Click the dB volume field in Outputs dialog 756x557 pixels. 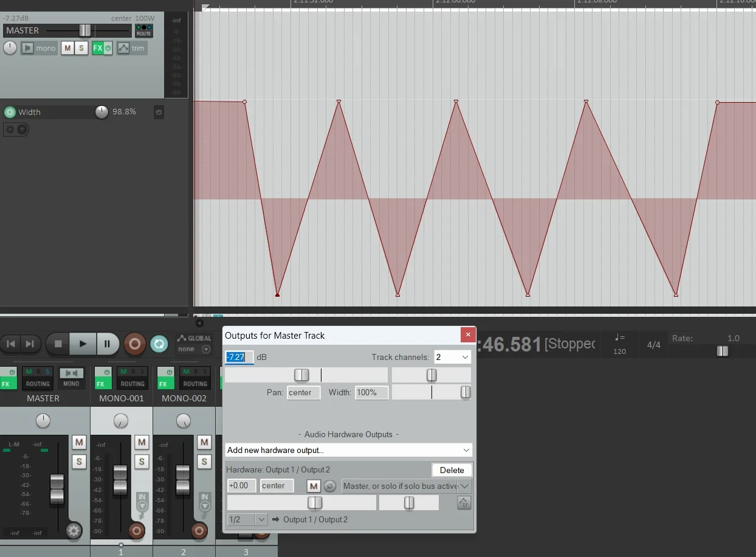(239, 357)
